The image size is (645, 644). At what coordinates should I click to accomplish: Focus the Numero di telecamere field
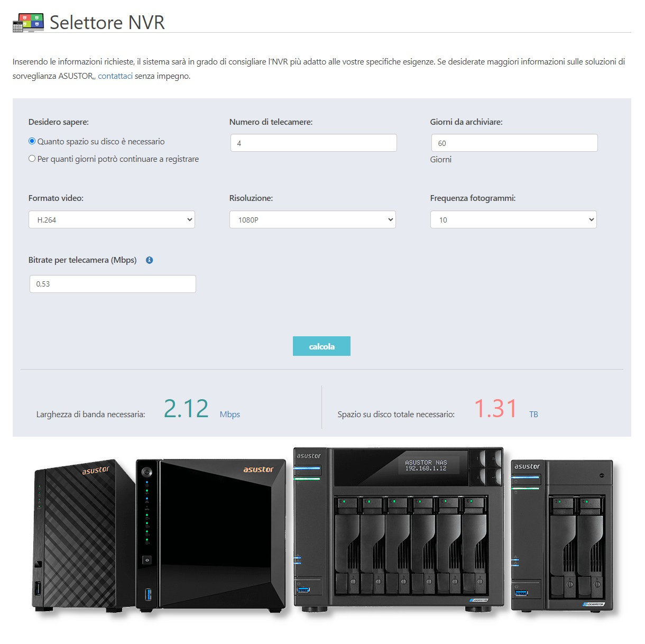[x=314, y=143]
